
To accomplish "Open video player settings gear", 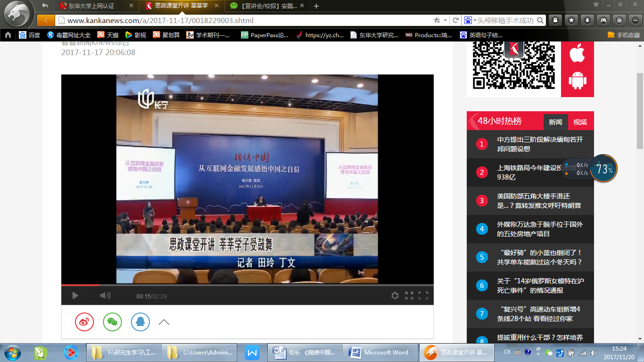I will (395, 296).
